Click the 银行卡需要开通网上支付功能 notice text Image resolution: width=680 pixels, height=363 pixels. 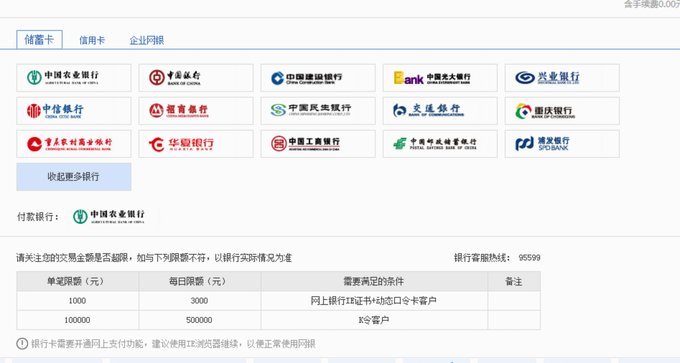(x=173, y=344)
